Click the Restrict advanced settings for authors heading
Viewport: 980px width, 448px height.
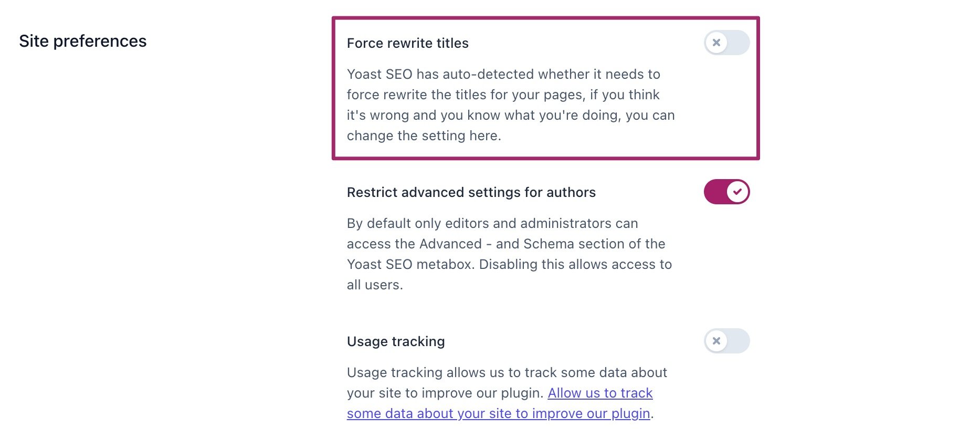[x=471, y=192]
